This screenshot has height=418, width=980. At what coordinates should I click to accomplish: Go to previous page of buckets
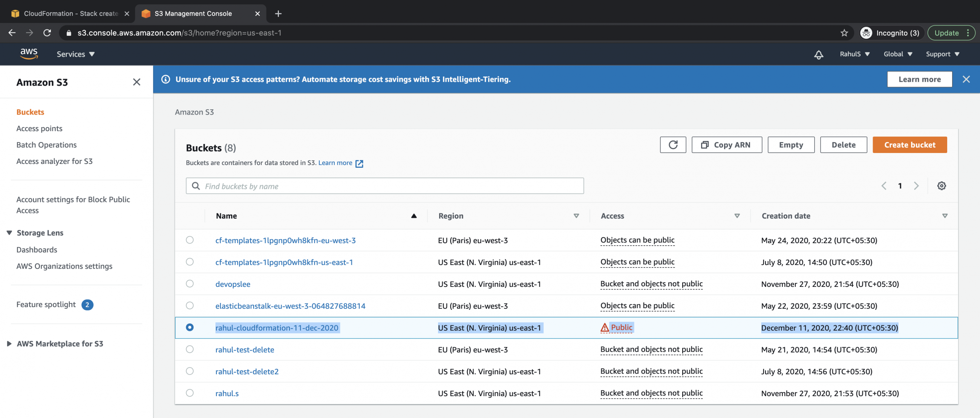tap(884, 186)
